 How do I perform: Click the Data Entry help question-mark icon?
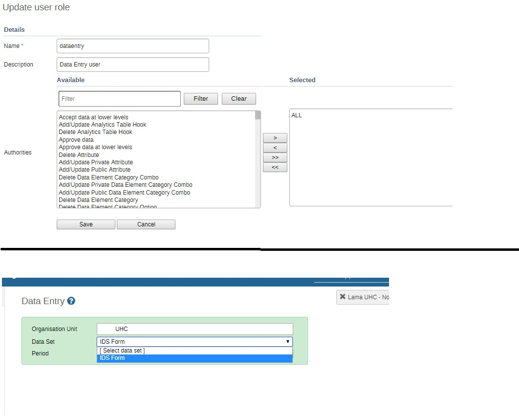tap(71, 301)
